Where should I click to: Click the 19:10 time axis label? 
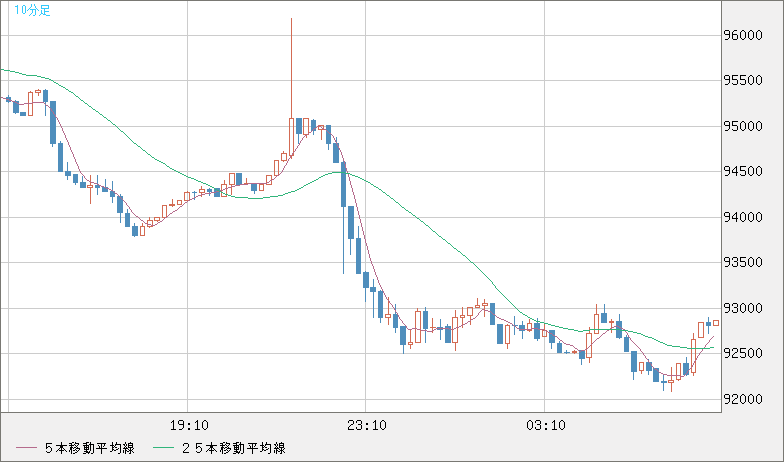tap(189, 426)
